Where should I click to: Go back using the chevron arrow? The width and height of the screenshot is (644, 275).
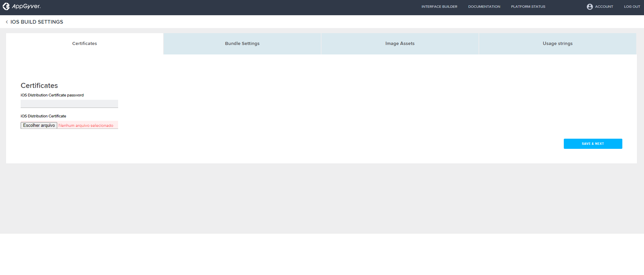7,22
